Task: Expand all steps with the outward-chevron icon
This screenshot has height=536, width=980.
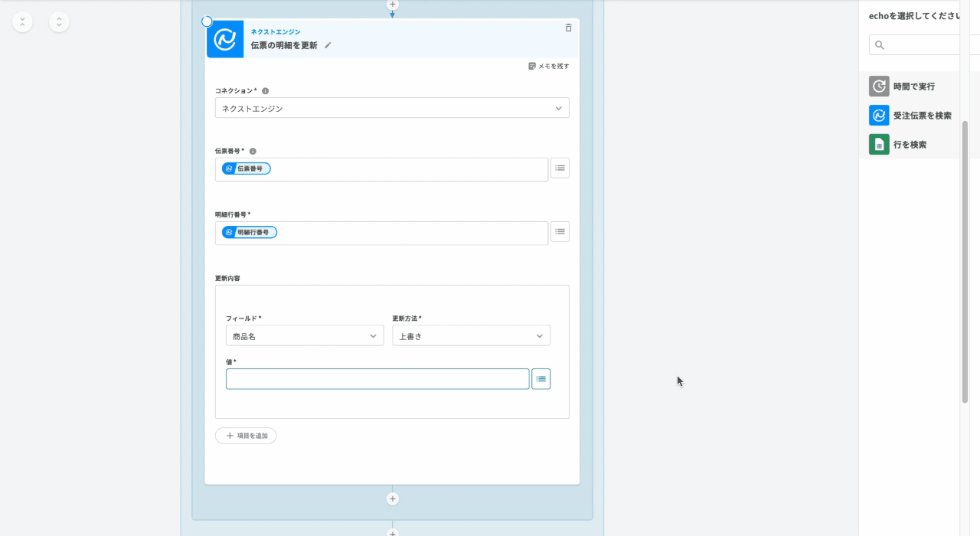Action: click(59, 22)
